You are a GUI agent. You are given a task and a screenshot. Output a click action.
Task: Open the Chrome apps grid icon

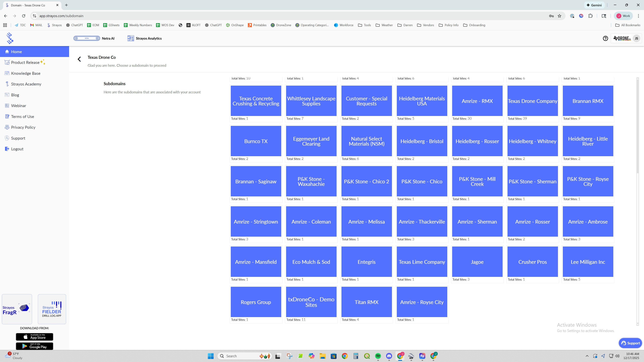[5, 25]
